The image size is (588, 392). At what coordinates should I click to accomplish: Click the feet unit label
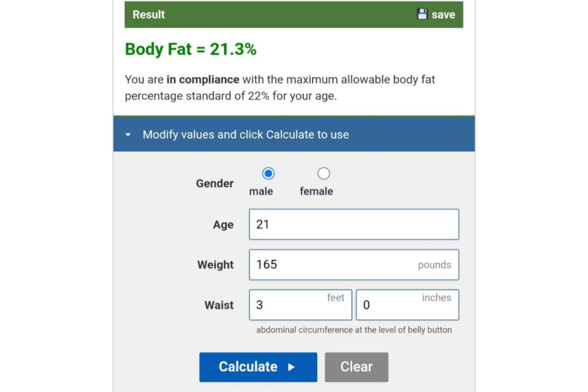click(336, 297)
